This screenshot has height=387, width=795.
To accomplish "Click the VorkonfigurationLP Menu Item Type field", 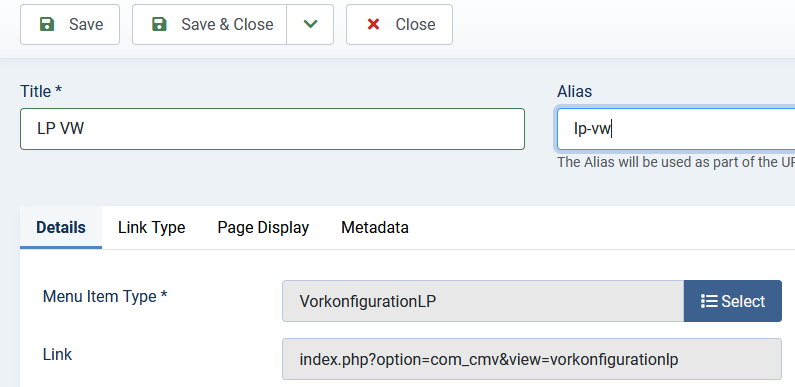I will point(483,301).
